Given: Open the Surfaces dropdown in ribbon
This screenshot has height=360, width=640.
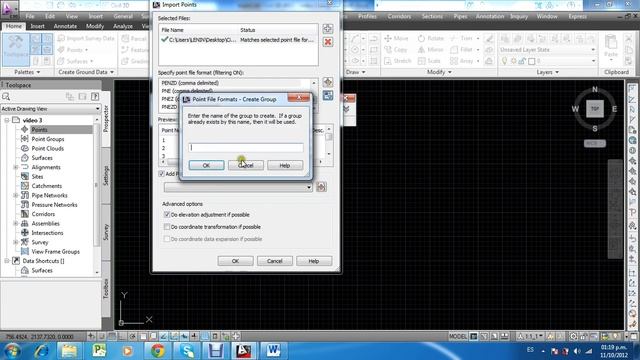Looking at the screenshot, I should pyautogui.click(x=76, y=61).
